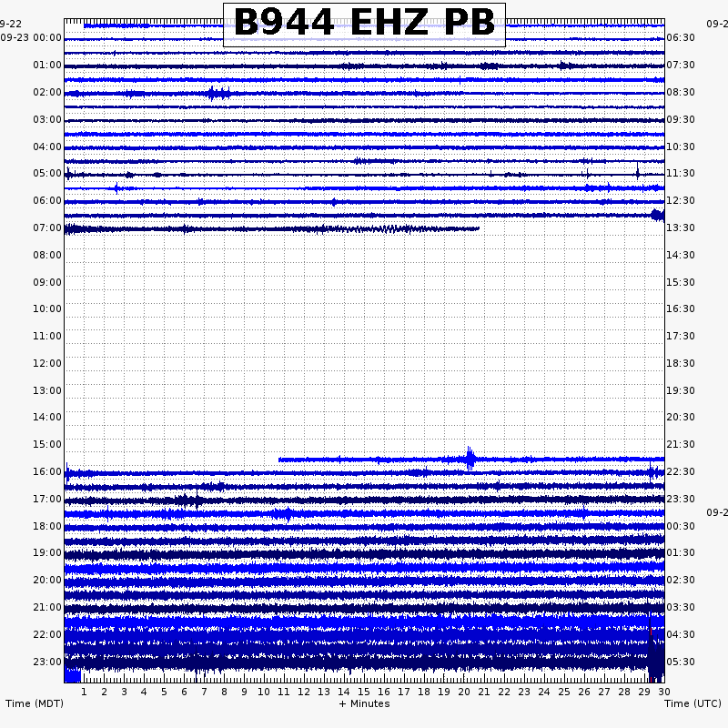Select the 02:00 MDT time label
The width and height of the screenshot is (728, 728).
(47, 93)
